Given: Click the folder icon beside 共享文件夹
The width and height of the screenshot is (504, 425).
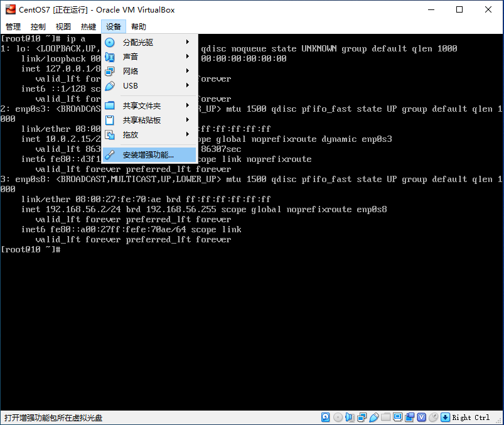Looking at the screenshot, I should 110,105.
